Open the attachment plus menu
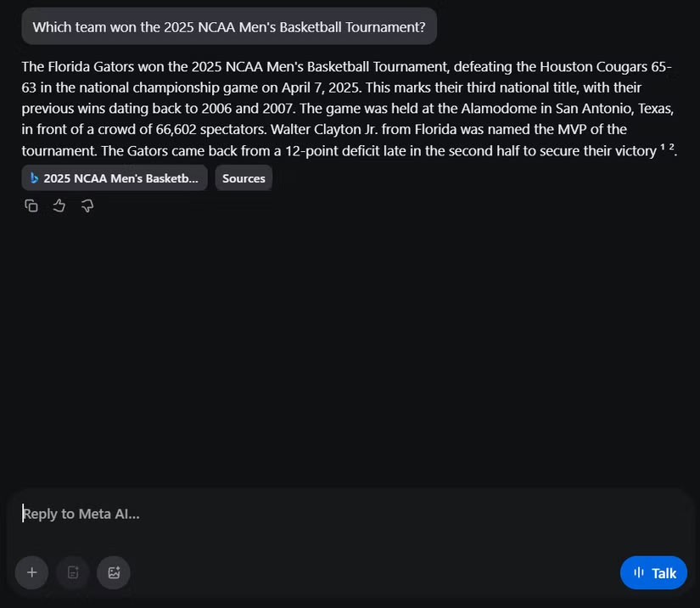 (x=31, y=572)
